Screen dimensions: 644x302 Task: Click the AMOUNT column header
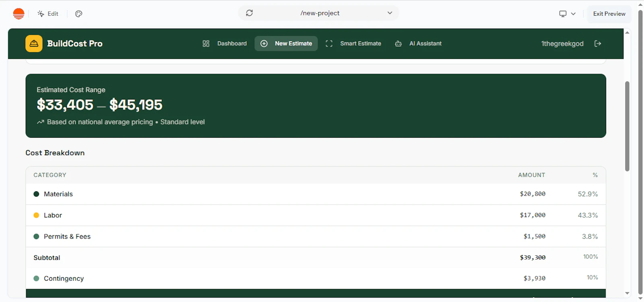pyautogui.click(x=532, y=175)
